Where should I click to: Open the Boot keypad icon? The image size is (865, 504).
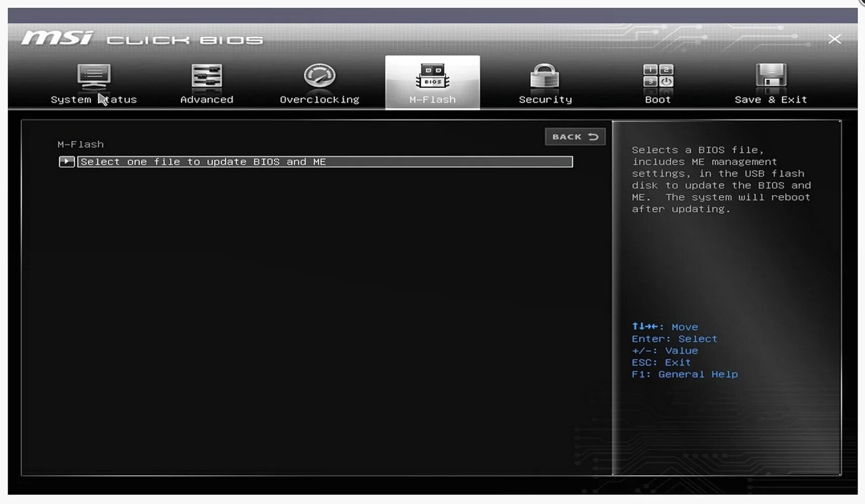coord(658,76)
